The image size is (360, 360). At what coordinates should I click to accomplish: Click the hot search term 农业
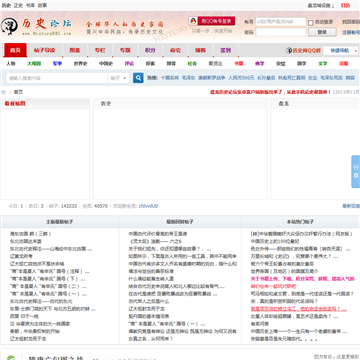coord(312,78)
